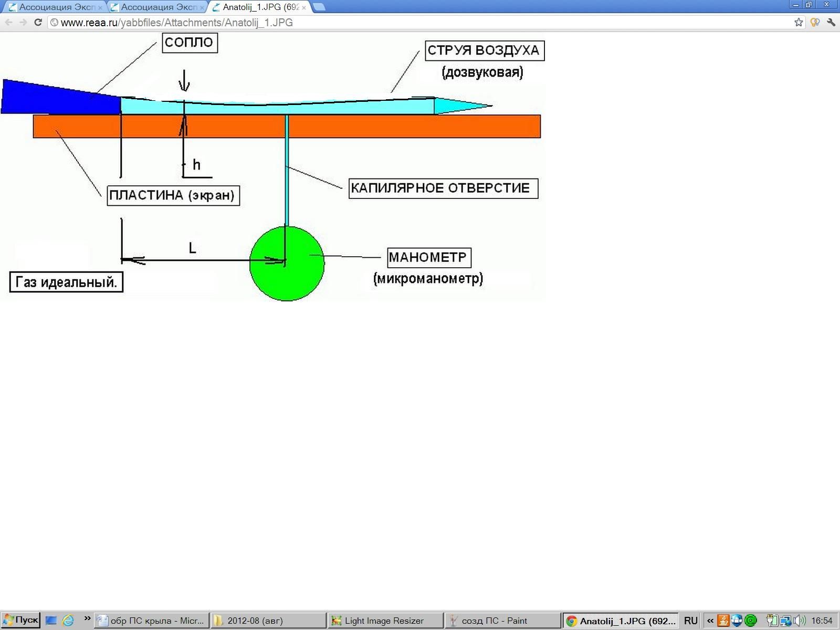Reload the page with the refresh icon

38,22
